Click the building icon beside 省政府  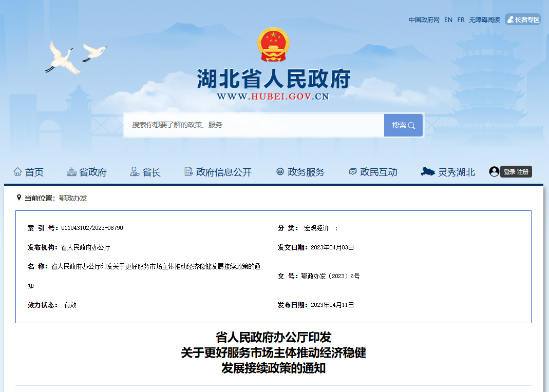coord(71,172)
